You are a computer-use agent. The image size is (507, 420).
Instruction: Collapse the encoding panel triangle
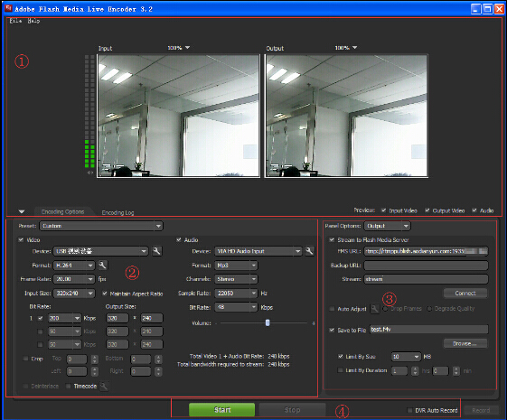[22, 212]
